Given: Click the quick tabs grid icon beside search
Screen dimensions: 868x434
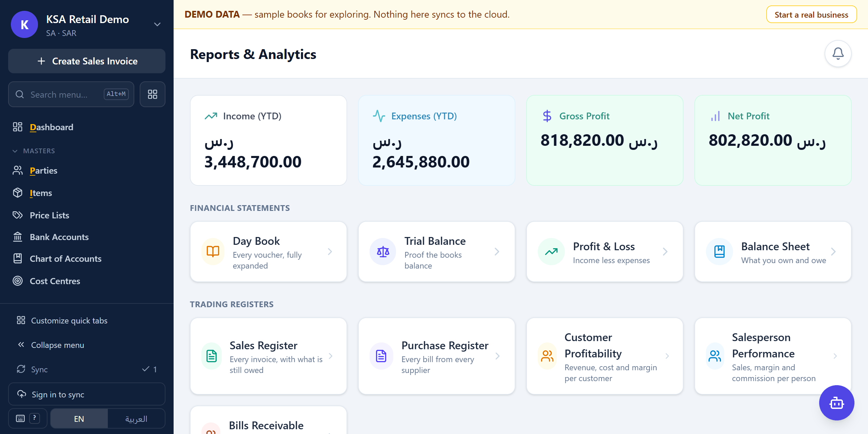Looking at the screenshot, I should (x=153, y=94).
